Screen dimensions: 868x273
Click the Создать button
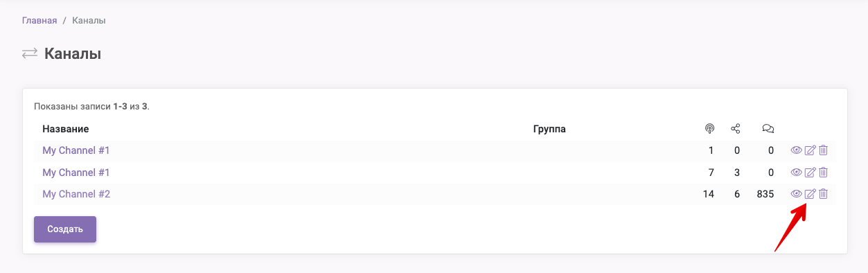[x=65, y=229]
